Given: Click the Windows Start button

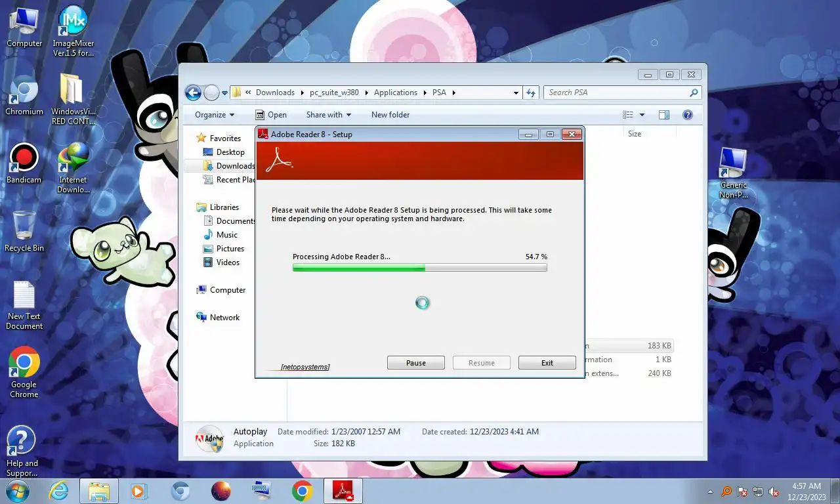Looking at the screenshot, I should tap(18, 491).
